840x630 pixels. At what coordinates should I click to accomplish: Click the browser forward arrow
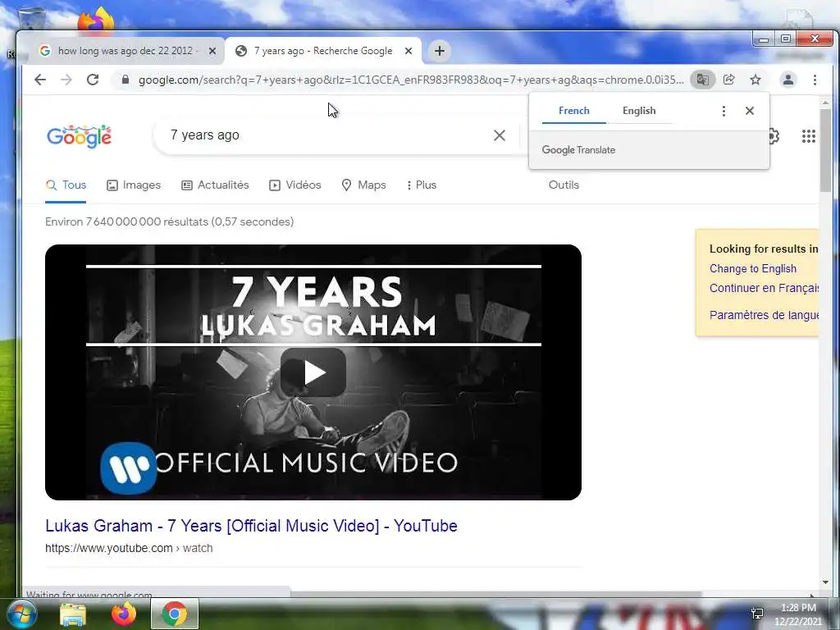(x=66, y=80)
